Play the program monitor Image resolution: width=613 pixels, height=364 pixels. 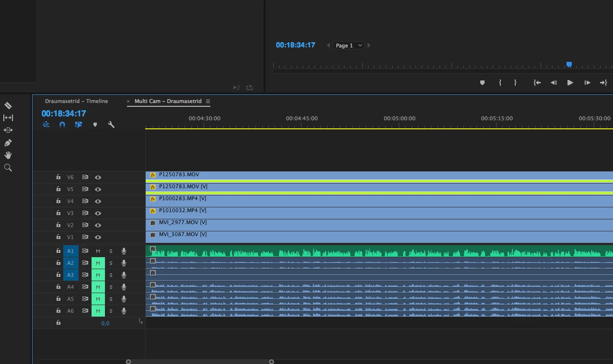(570, 83)
